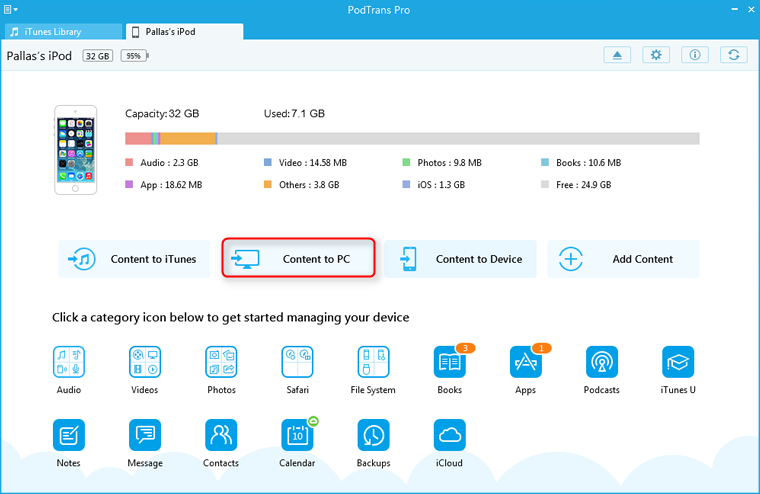
Task: Open the Podcasts category
Action: point(602,361)
